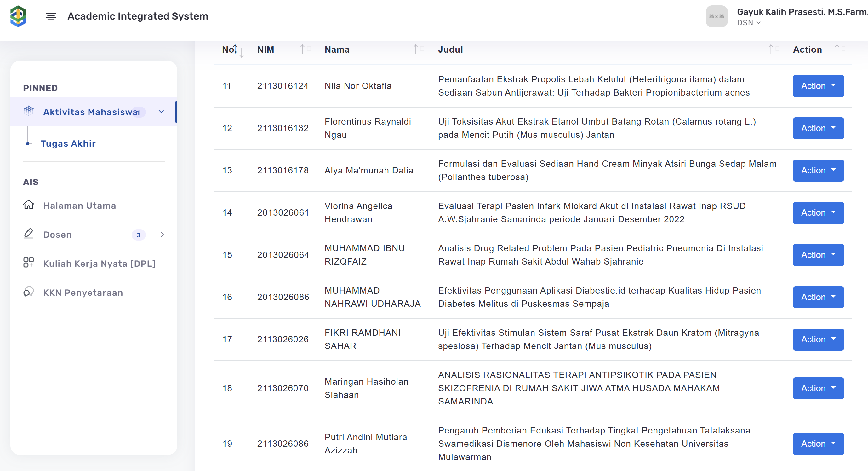Click the name Nila Nor Oktafia
The width and height of the screenshot is (868, 471).
coord(358,86)
